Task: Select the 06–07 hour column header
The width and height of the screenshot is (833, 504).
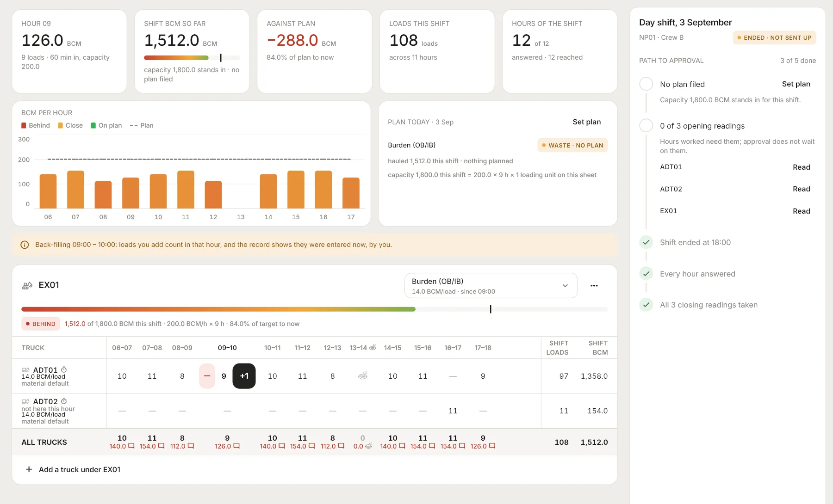Action: click(x=122, y=348)
